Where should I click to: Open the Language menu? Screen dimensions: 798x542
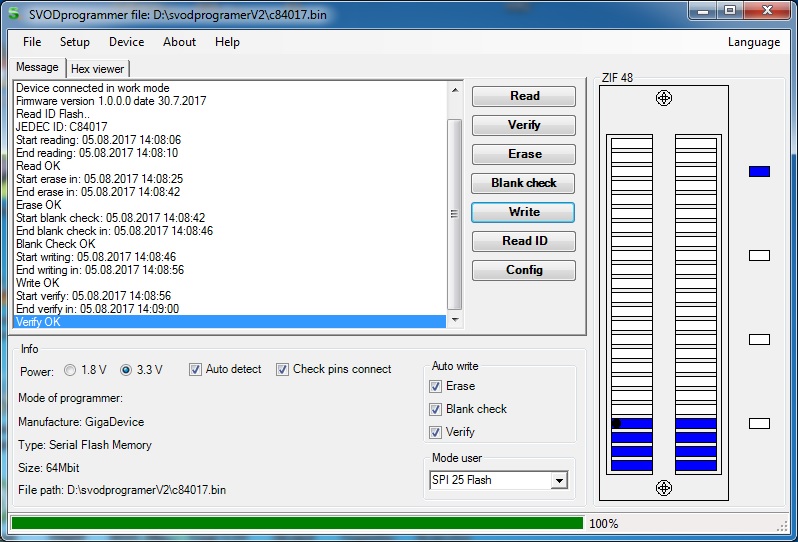point(753,42)
